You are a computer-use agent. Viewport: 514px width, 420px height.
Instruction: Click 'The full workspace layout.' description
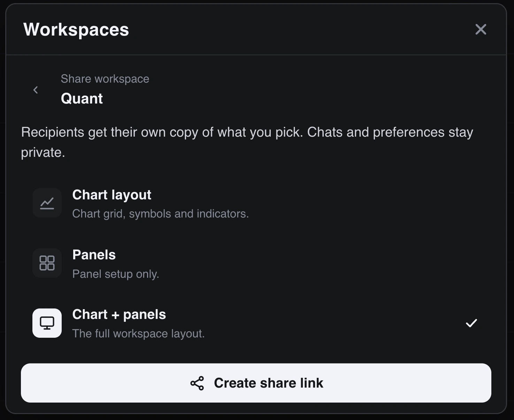click(x=138, y=334)
